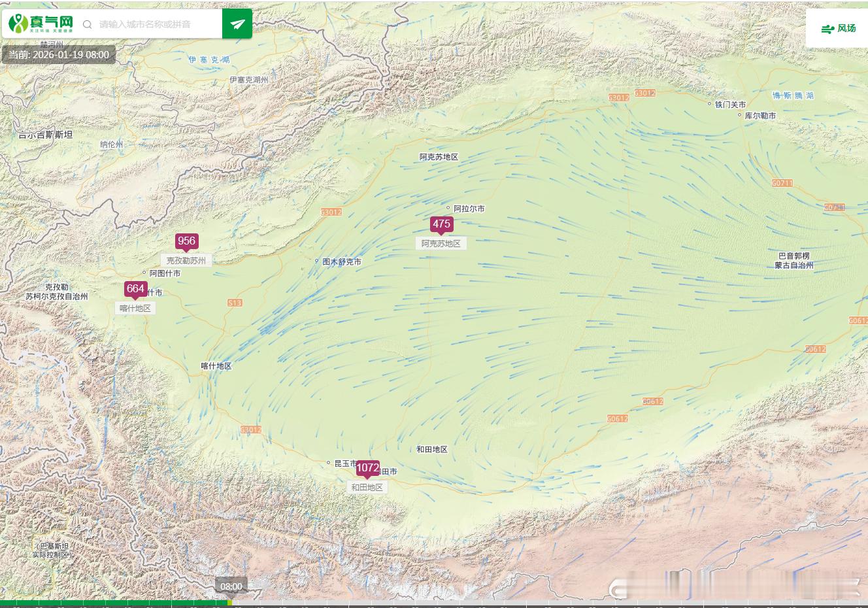This screenshot has width=868, height=608.
Task: Open the 664 AQI marker
Action: point(135,289)
